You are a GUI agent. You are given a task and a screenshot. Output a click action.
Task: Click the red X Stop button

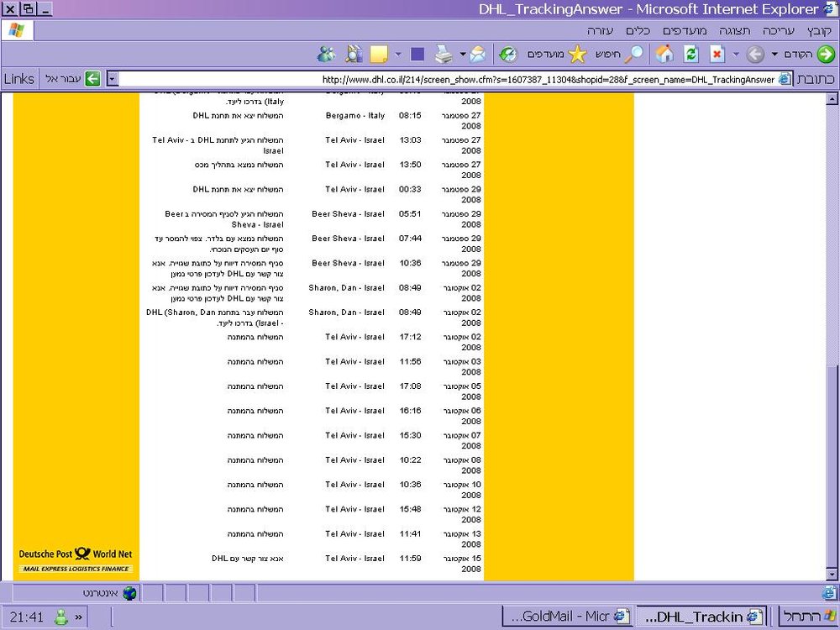pos(717,54)
